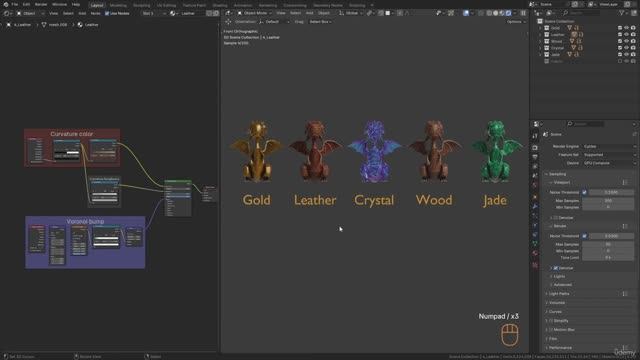Open the Output properties tab icon
This screenshot has width=640, height=360.
pyautogui.click(x=535, y=157)
